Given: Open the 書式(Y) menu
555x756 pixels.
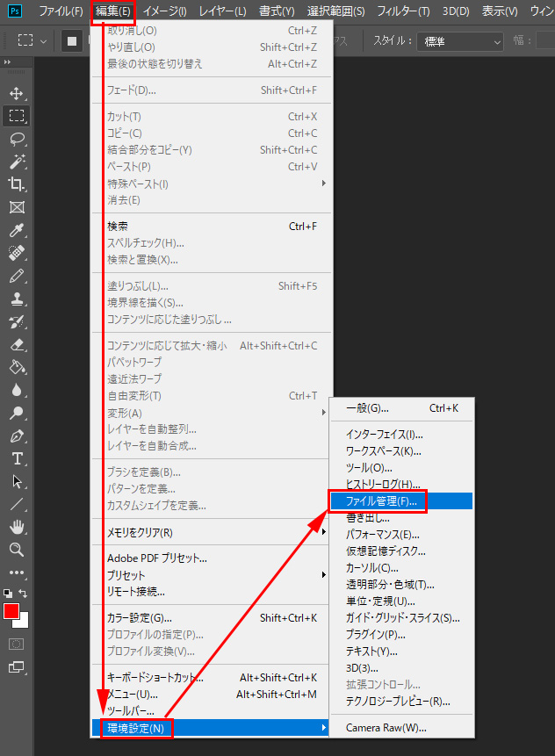Looking at the screenshot, I should coord(277,11).
